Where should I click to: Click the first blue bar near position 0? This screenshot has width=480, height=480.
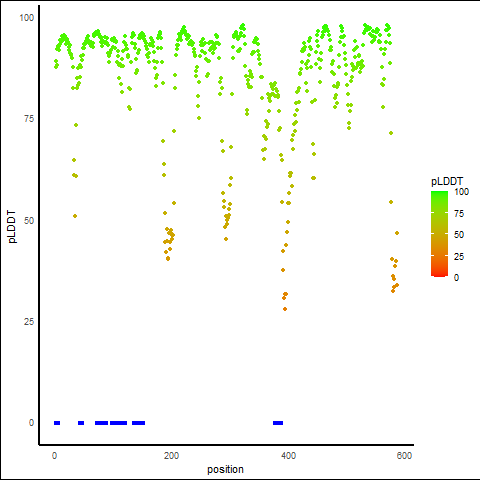[57, 423]
